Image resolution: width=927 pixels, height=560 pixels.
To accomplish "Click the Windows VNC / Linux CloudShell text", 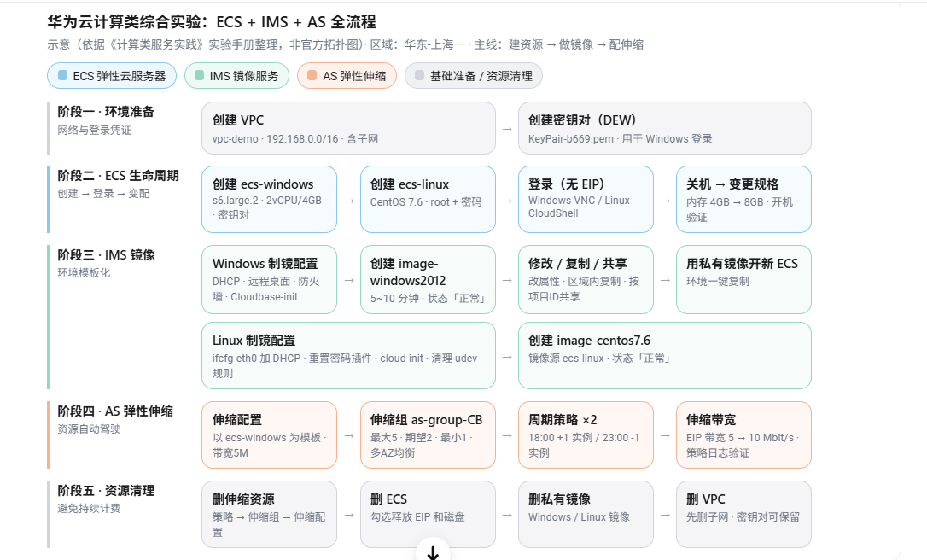I will coord(580,207).
